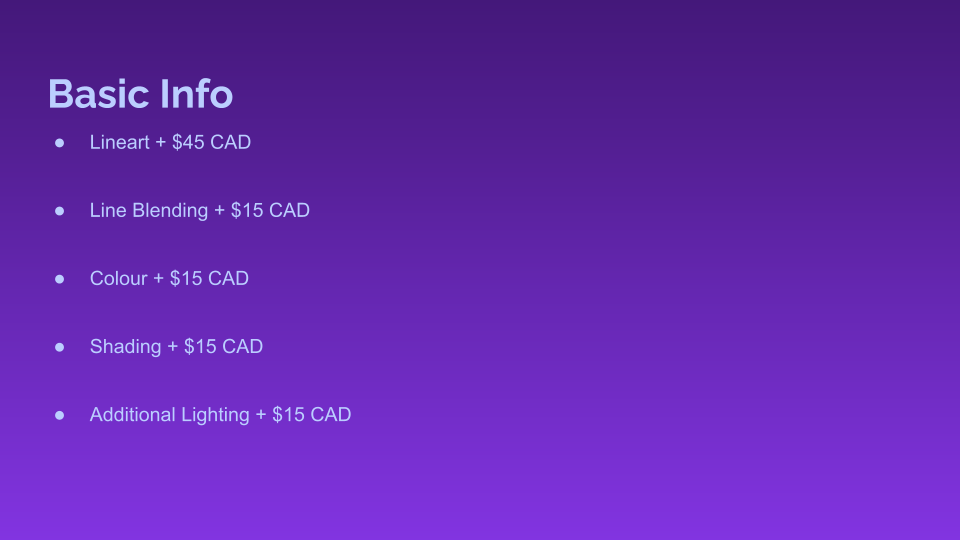
Task: Click the word "Basic" in the title
Action: tap(97, 94)
